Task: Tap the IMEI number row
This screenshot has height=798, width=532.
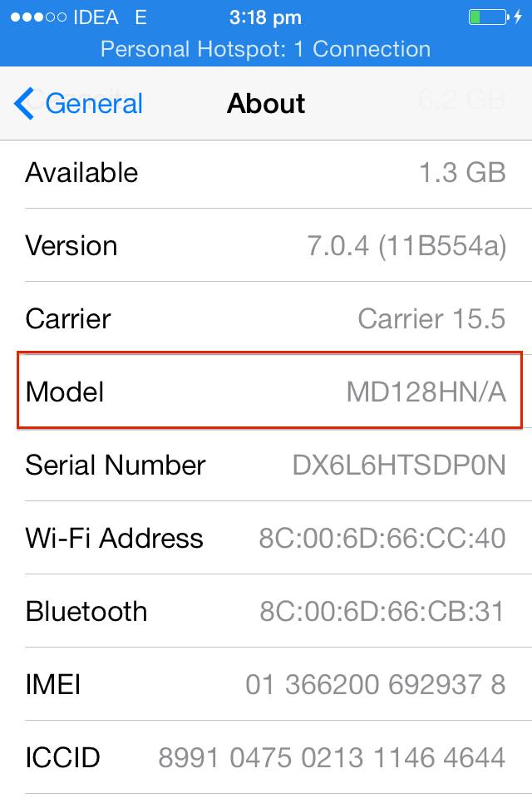Action: coord(266,685)
